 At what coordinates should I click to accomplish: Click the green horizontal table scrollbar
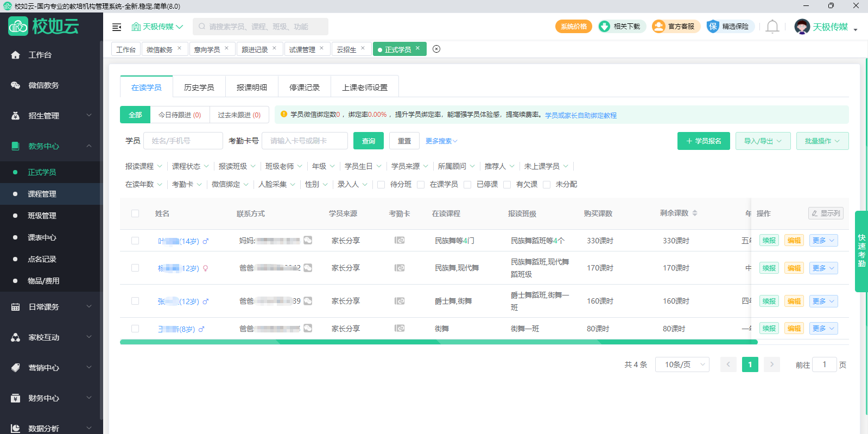[438, 342]
